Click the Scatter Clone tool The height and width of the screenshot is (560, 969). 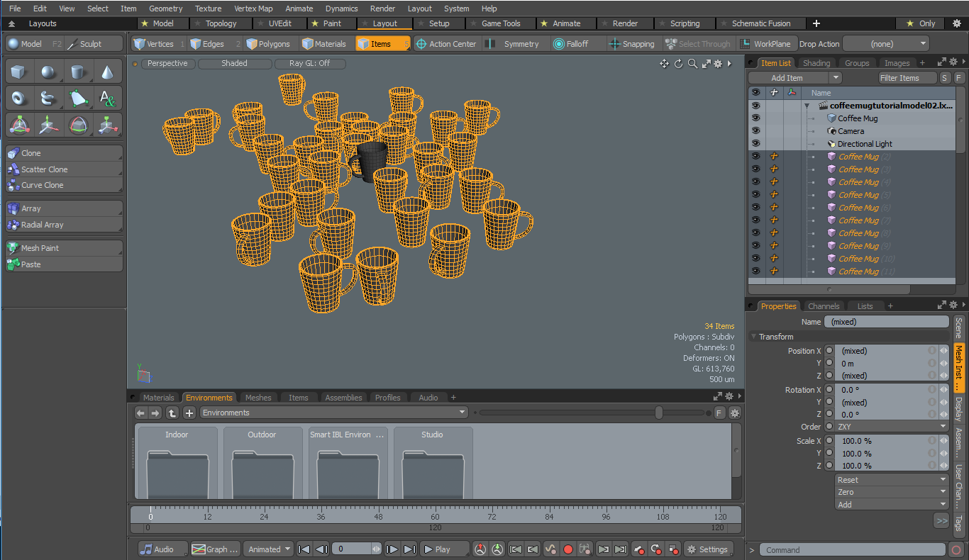[44, 169]
